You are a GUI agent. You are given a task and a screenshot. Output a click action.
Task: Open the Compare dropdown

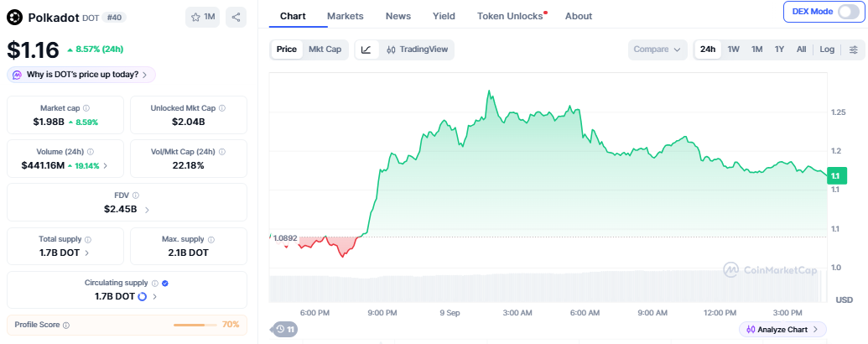click(657, 50)
